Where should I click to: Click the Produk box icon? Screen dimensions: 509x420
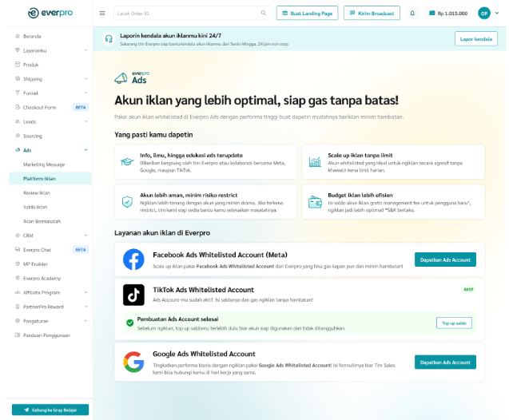coord(18,65)
